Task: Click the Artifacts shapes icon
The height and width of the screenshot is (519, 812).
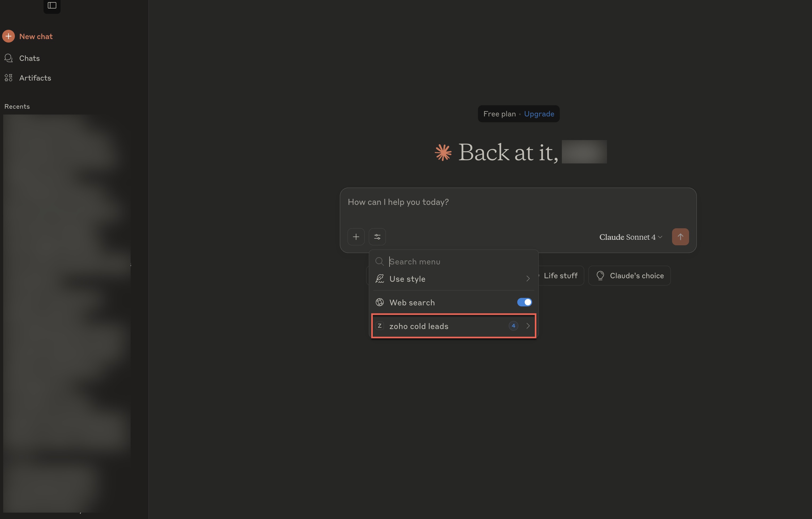Action: pyautogui.click(x=8, y=78)
